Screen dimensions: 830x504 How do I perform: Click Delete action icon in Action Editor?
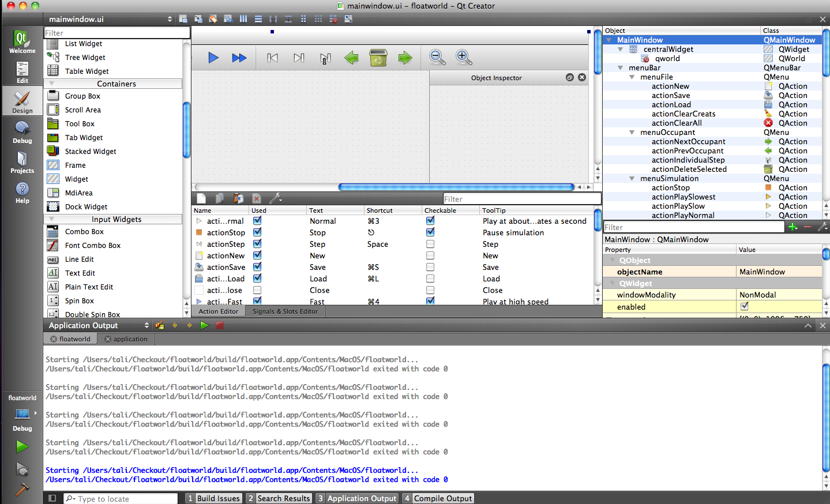pyautogui.click(x=257, y=198)
